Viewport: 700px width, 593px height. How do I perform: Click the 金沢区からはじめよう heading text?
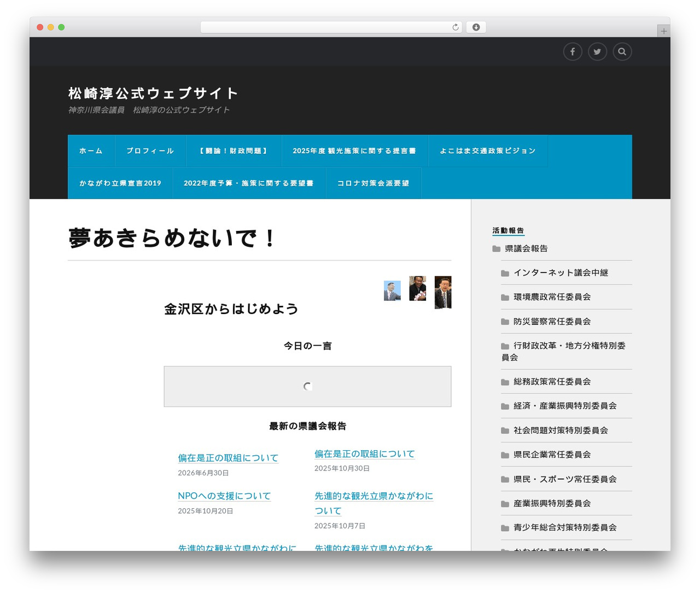(231, 309)
